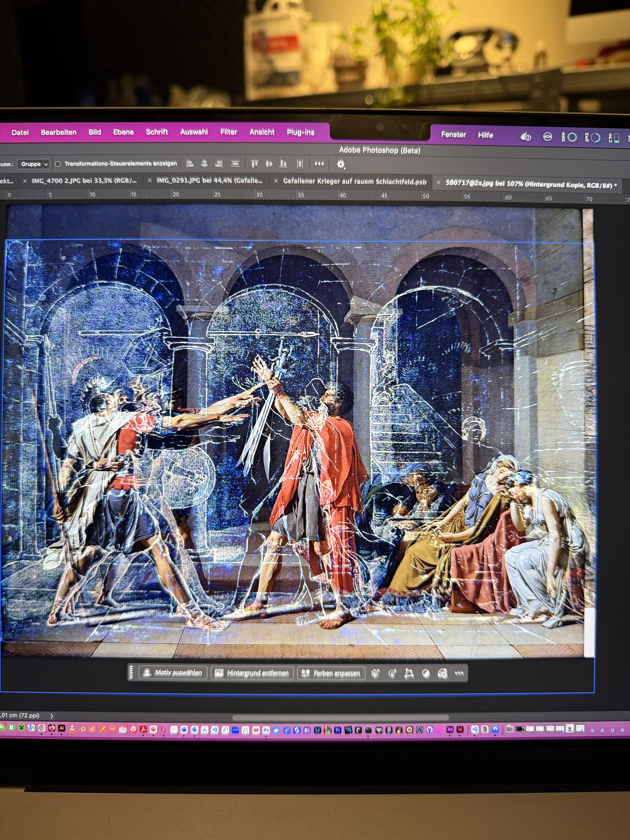Open the Filter menu

(229, 132)
